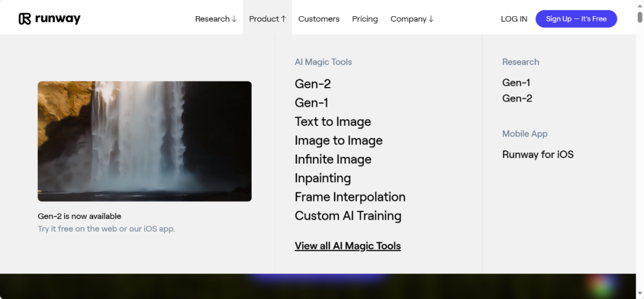Image resolution: width=644 pixels, height=299 pixels.
Task: Click the Runway logo icon
Action: pos(24,19)
